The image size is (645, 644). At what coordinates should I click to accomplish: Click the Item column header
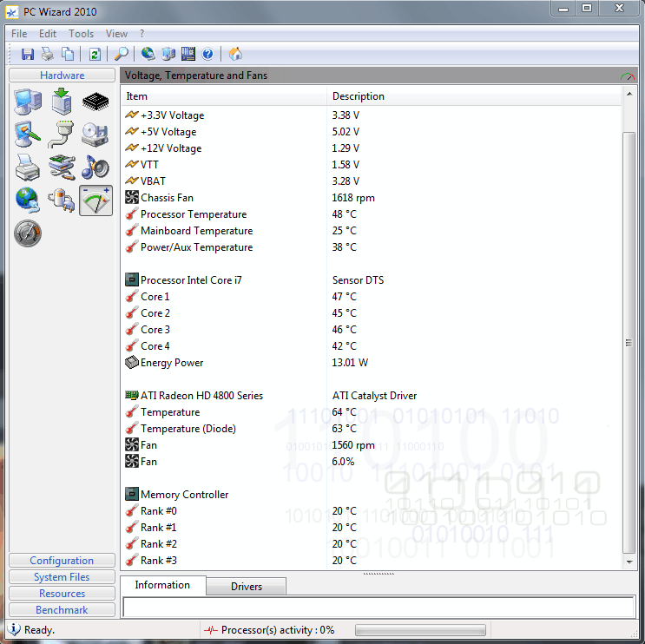224,96
